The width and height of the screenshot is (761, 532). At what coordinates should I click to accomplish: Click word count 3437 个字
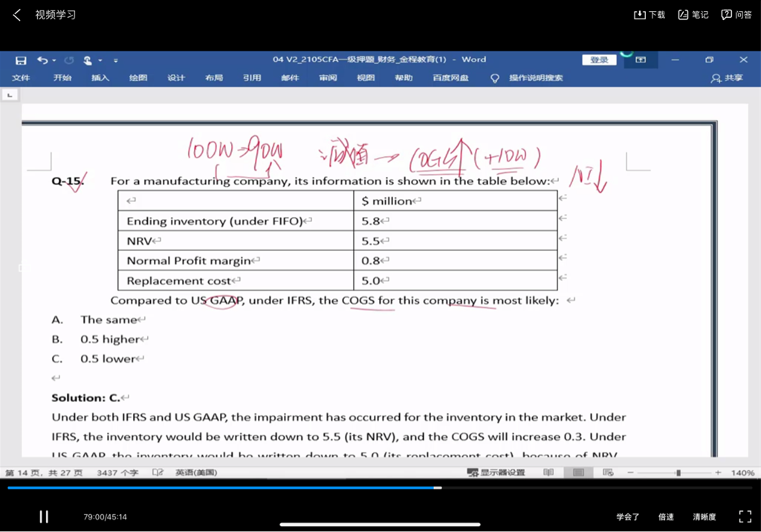[117, 473]
